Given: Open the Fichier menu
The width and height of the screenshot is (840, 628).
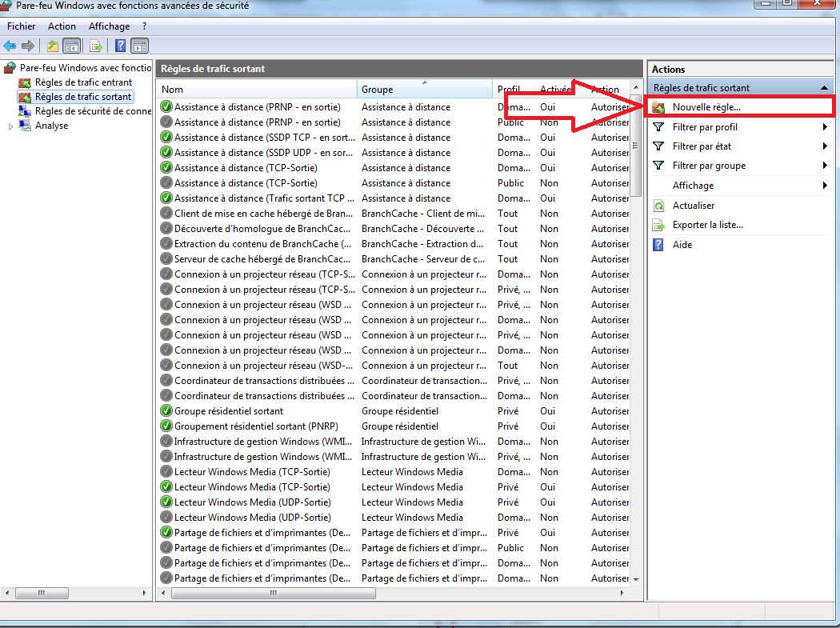Looking at the screenshot, I should 21,26.
